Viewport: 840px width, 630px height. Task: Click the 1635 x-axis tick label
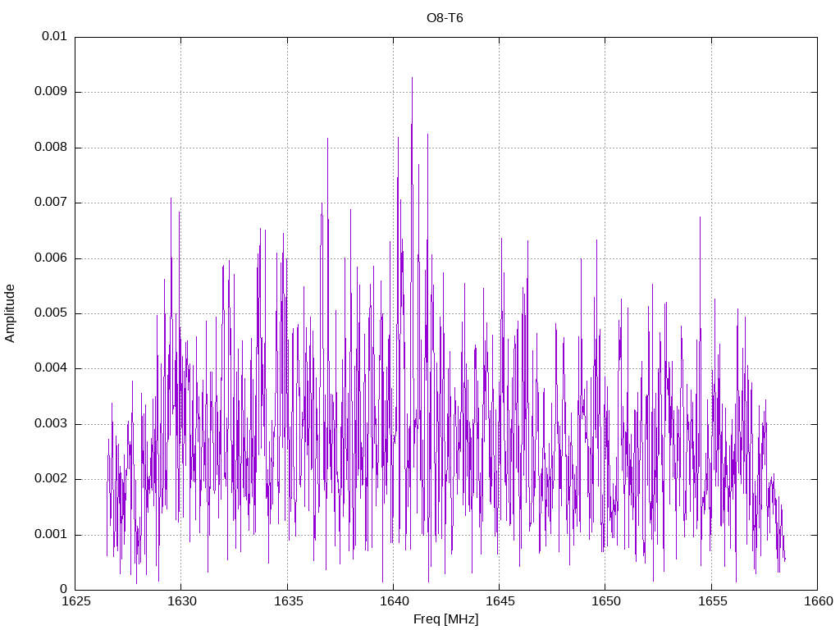(287, 601)
